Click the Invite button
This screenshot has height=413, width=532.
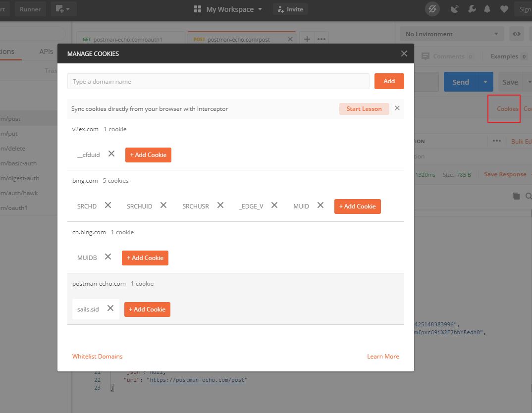pos(290,9)
